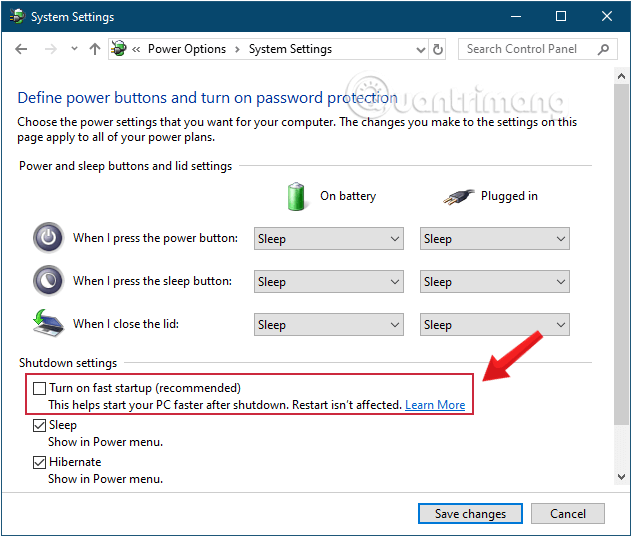Screen dimensions: 632x537
Task: Click the 'Define power buttons' page title
Action: coord(208,98)
